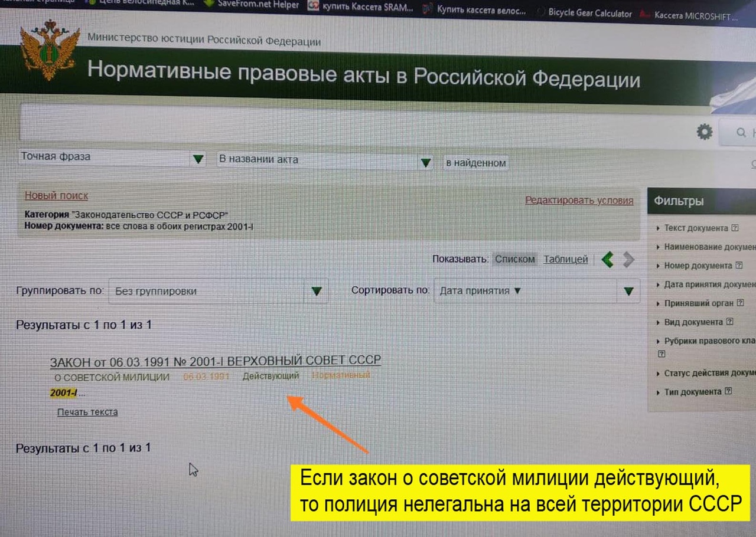This screenshot has height=537, width=756.
Task: Click the Ministry of Justice emblem logo
Action: click(x=50, y=51)
